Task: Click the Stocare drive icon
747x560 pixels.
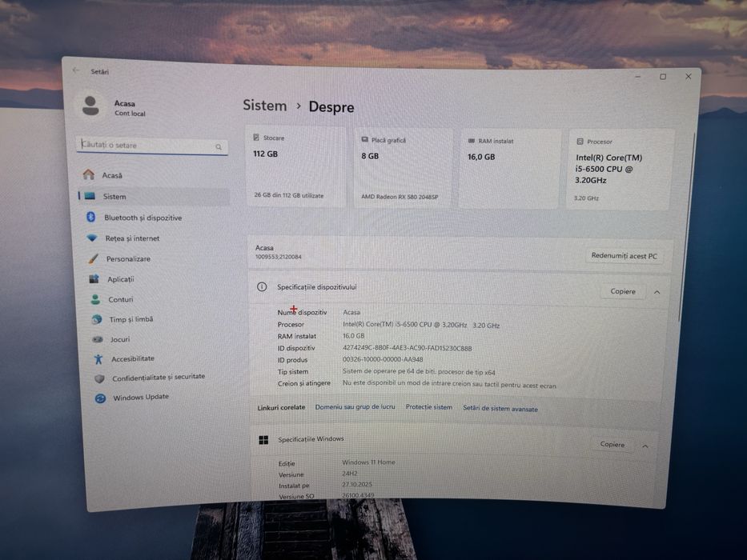Action: click(x=256, y=137)
